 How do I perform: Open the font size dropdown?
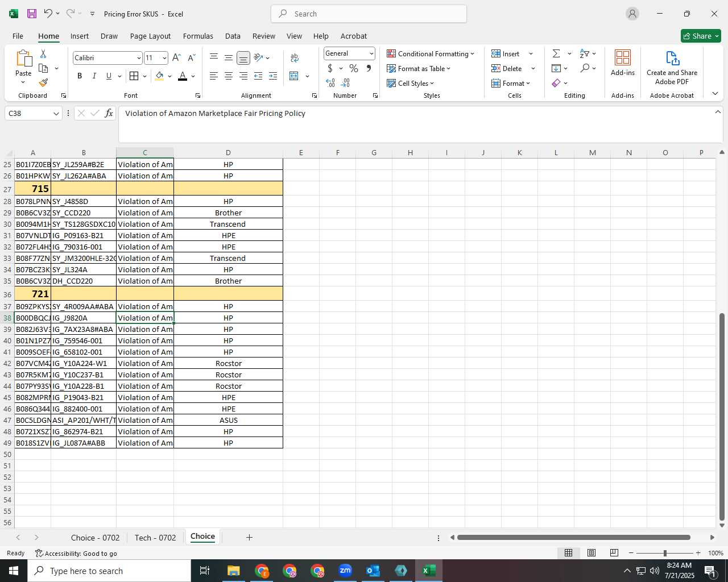(164, 58)
